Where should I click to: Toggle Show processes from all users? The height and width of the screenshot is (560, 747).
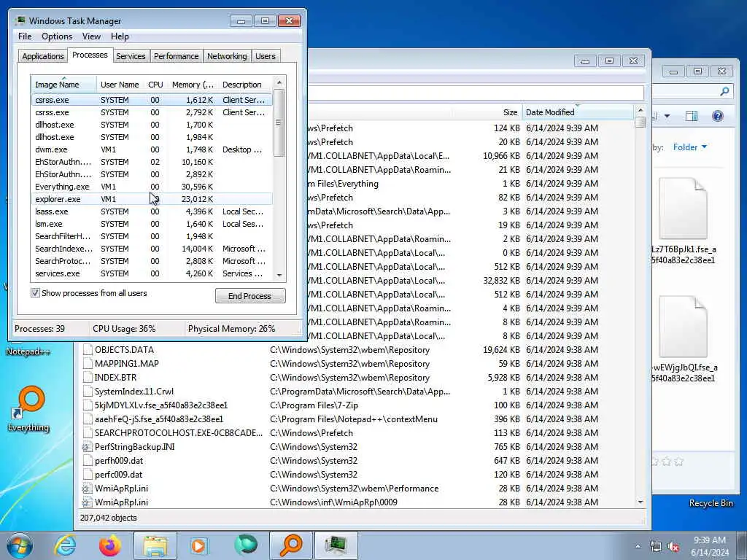pos(35,293)
